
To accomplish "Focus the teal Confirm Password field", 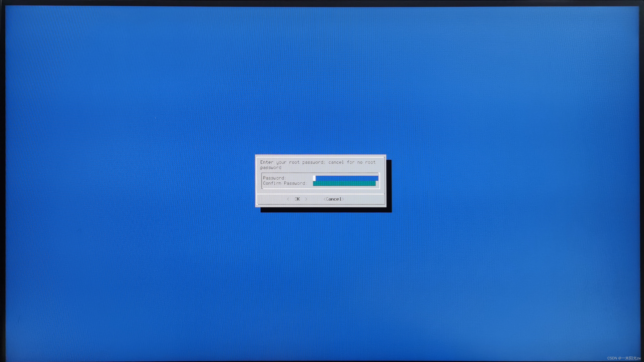I will 344,184.
